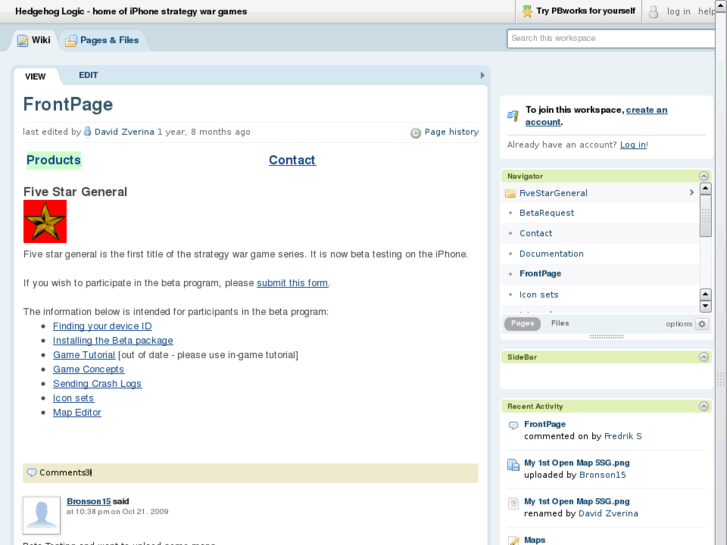Click the Navigator panel resize grip
The height and width of the screenshot is (545, 727).
pyautogui.click(x=606, y=337)
